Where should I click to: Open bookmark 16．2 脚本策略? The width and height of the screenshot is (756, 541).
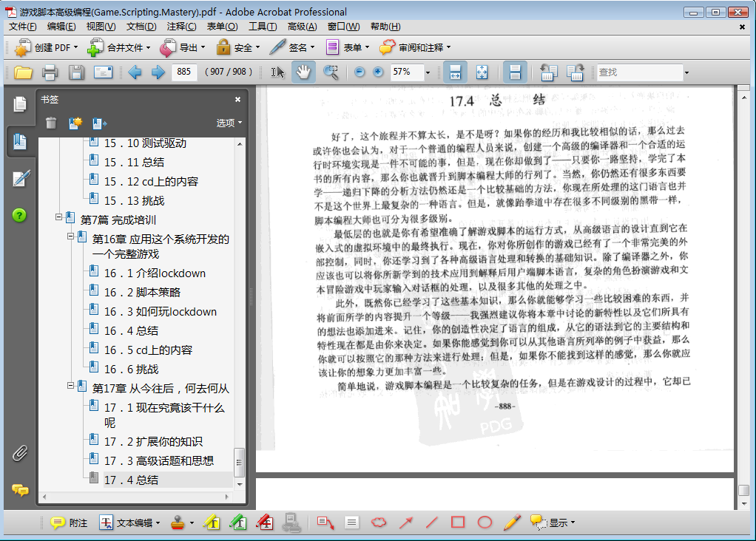point(142,292)
